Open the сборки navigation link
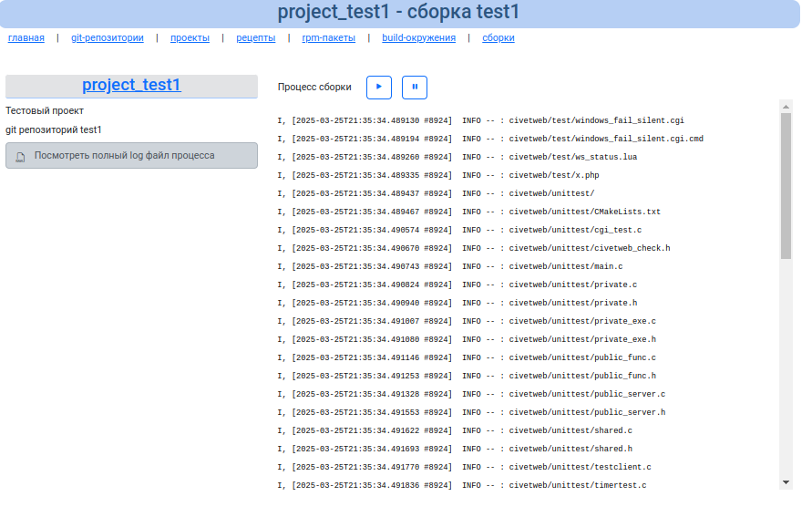812x507 pixels. pos(499,38)
